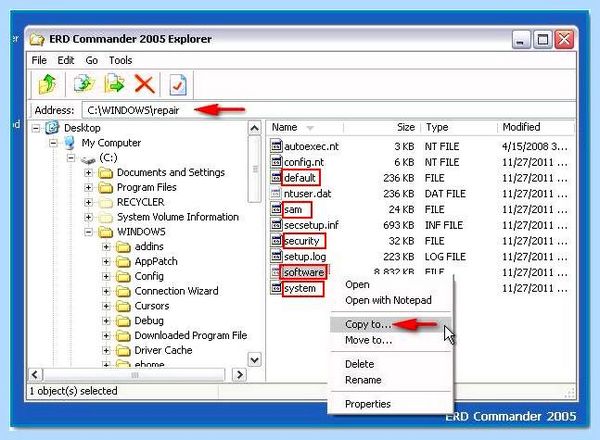
Task: Click the Program Files folder icon
Action: [x=105, y=187]
